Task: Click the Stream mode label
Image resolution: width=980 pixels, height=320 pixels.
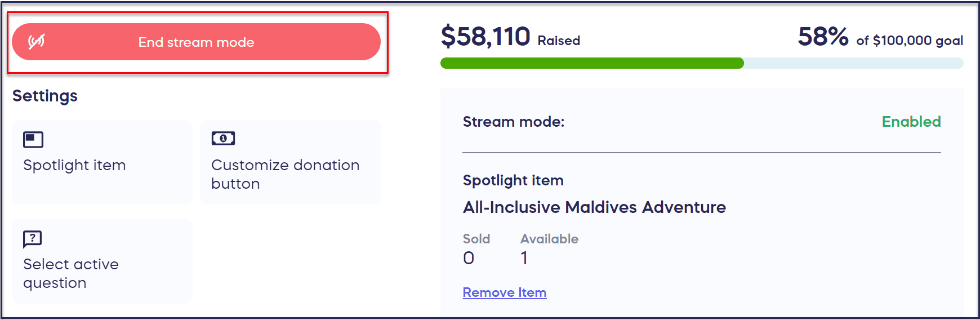Action: click(x=513, y=122)
